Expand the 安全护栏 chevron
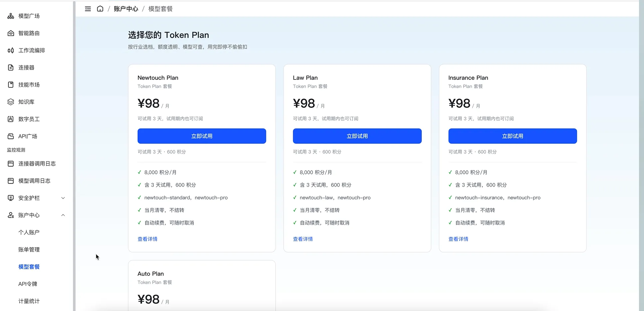The width and height of the screenshot is (644, 311). (63, 198)
